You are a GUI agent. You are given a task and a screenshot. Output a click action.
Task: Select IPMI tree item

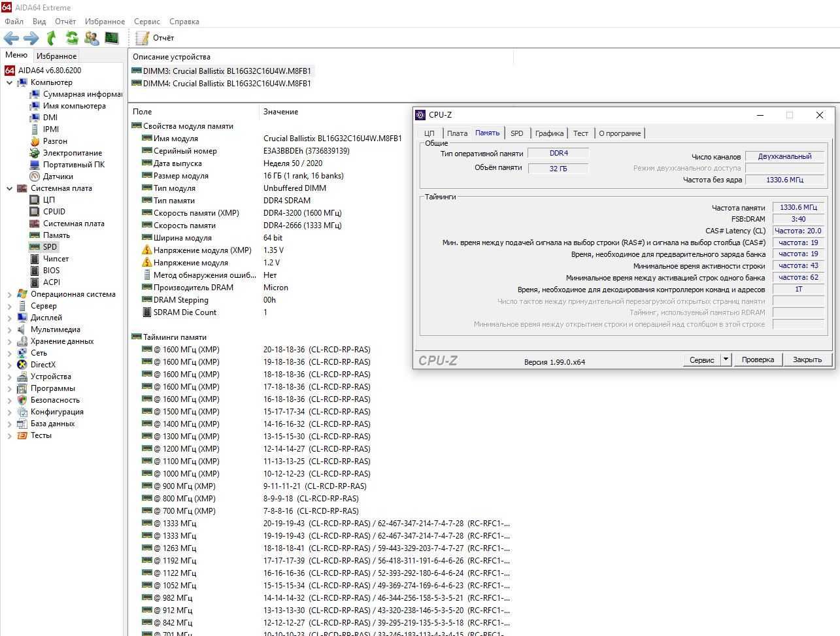click(x=51, y=129)
